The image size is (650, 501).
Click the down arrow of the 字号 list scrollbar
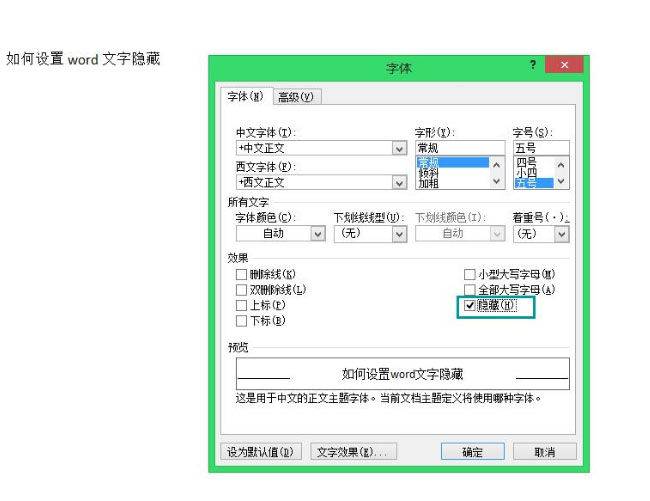(561, 182)
